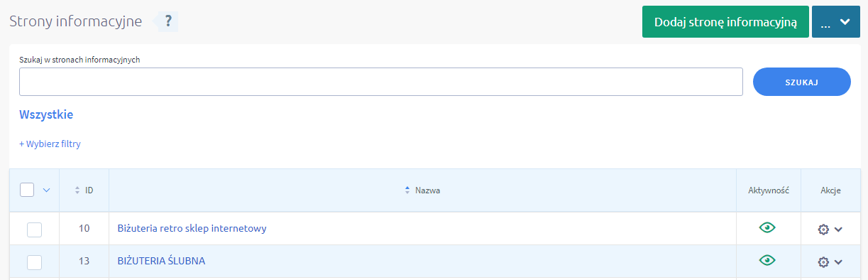This screenshot has width=868, height=280.
Task: Expand actions chevron for Biżuteria retro row
Action: click(x=838, y=230)
